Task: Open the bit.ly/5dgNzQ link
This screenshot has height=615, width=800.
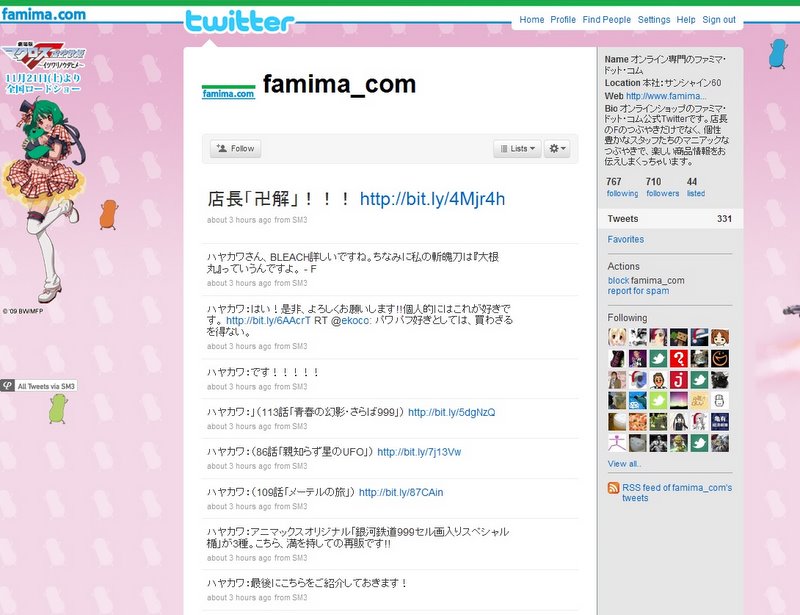Action: [452, 412]
